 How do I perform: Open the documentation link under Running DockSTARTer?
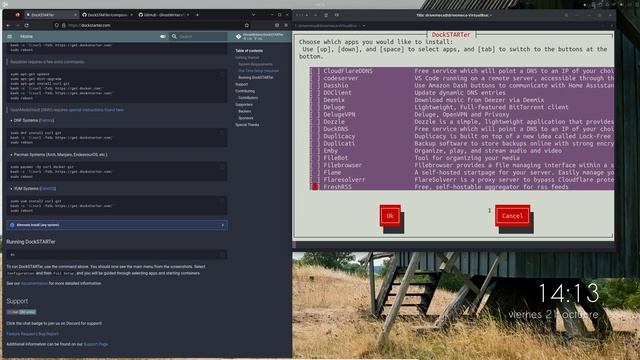click(x=34, y=283)
